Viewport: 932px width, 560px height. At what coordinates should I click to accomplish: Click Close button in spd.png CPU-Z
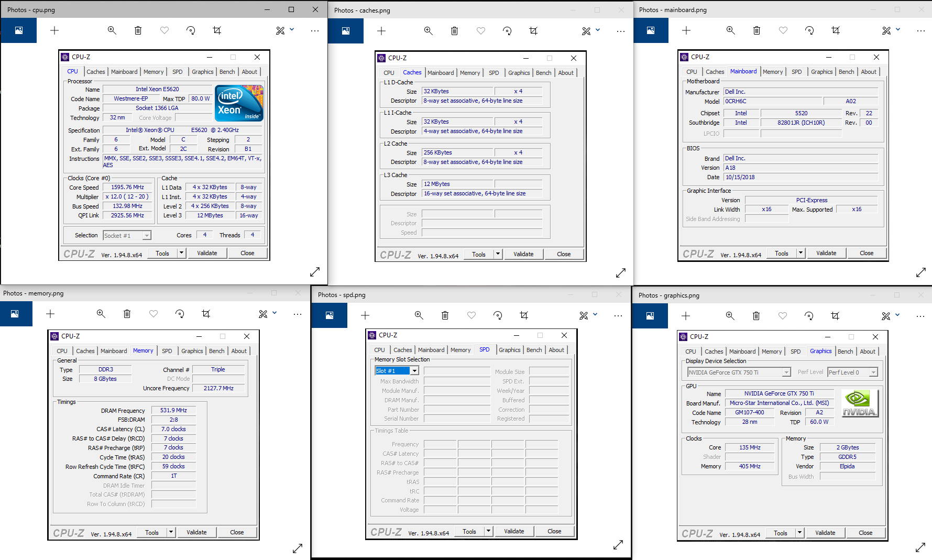[554, 531]
